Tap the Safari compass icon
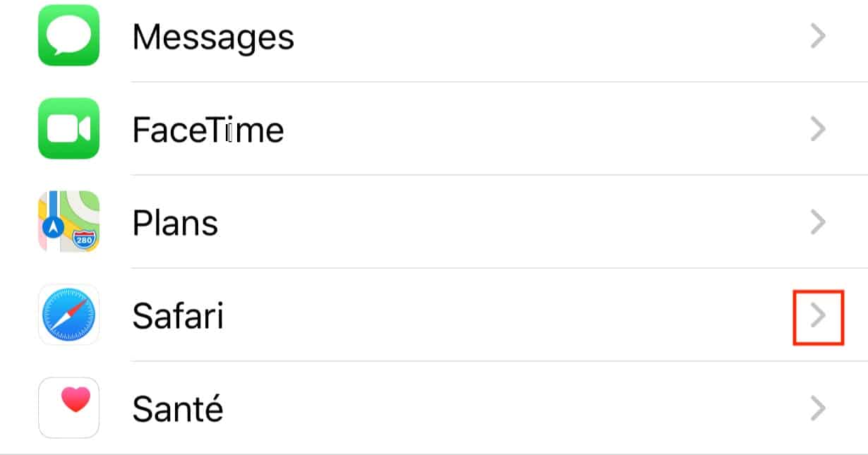This screenshot has width=868, height=455. tap(68, 315)
